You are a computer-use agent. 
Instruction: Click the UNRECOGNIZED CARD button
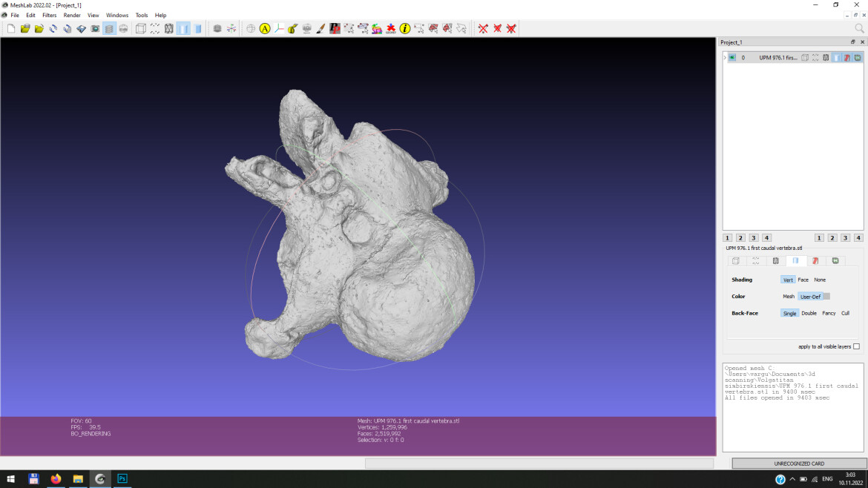(x=799, y=464)
